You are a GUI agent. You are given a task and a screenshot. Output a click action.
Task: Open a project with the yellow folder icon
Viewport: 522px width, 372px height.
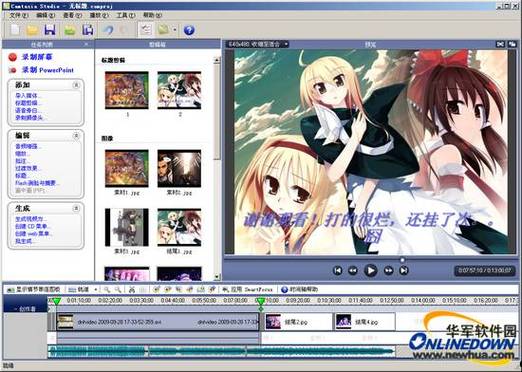pos(32,30)
